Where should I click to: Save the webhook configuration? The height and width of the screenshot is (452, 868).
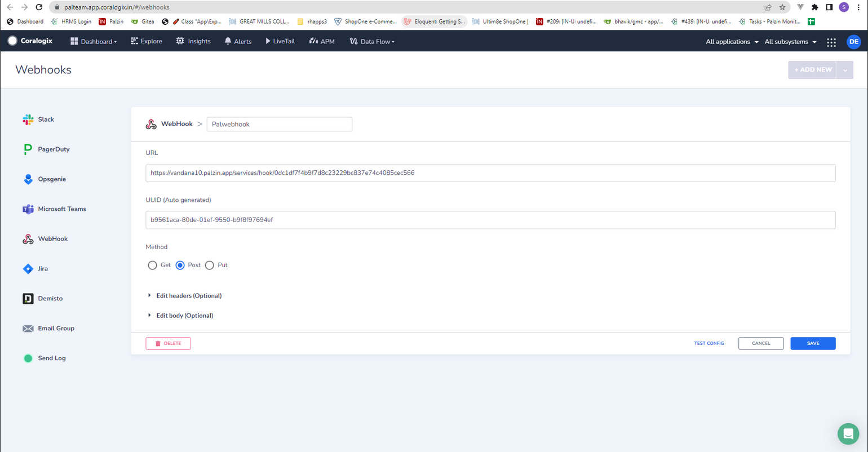813,343
